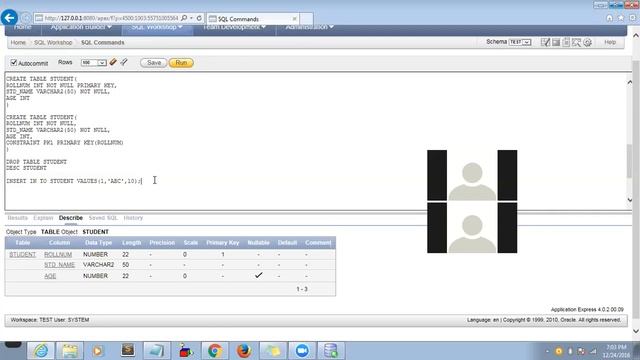
Task: Open Google Chrome from the taskbar
Action: [x=215, y=351]
